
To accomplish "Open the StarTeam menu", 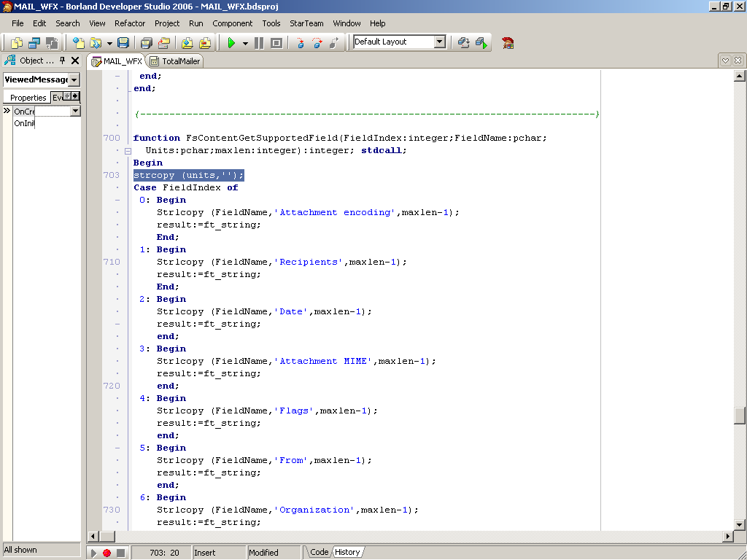I will pos(306,23).
